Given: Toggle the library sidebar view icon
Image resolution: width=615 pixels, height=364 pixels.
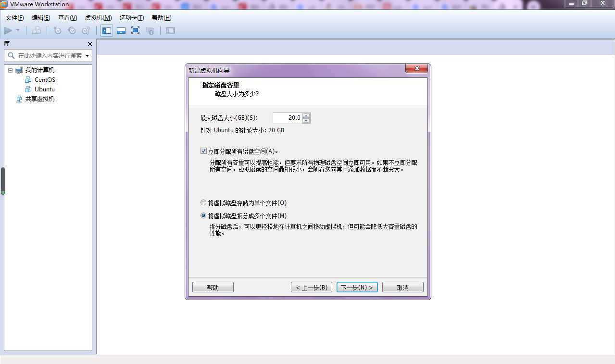Looking at the screenshot, I should 107,30.
